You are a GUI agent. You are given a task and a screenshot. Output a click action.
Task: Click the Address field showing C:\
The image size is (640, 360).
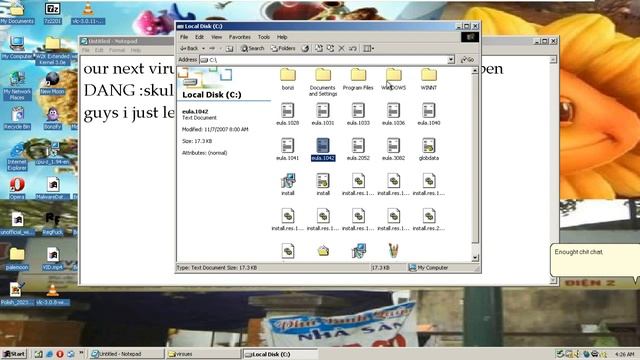[323, 60]
